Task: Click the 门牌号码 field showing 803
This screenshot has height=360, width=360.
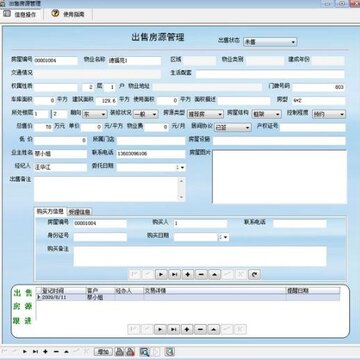Action: [x=319, y=87]
